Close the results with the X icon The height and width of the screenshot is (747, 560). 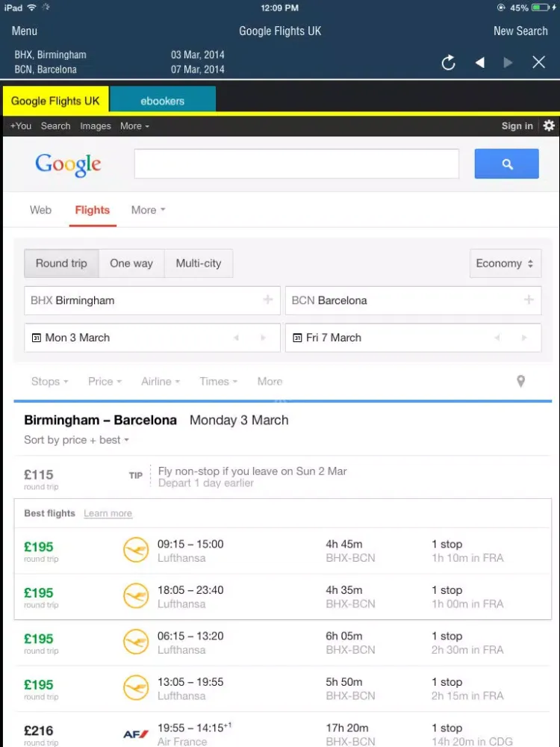538,63
